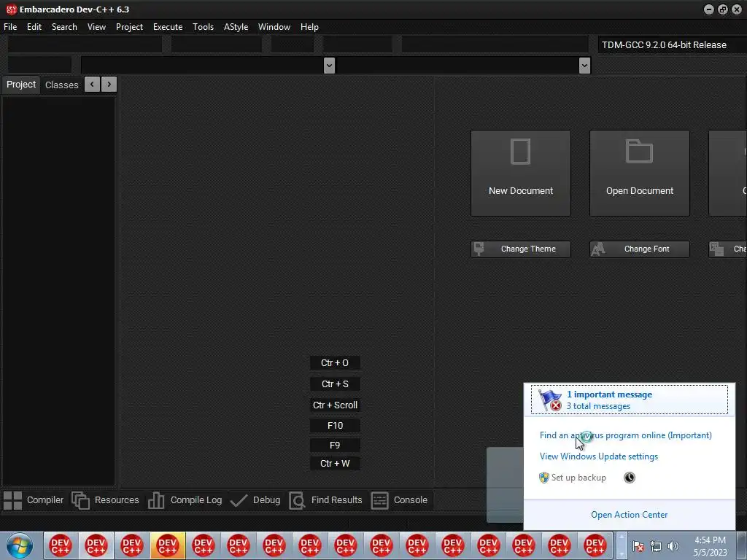
Task: Open the Search menu
Action: (64, 27)
